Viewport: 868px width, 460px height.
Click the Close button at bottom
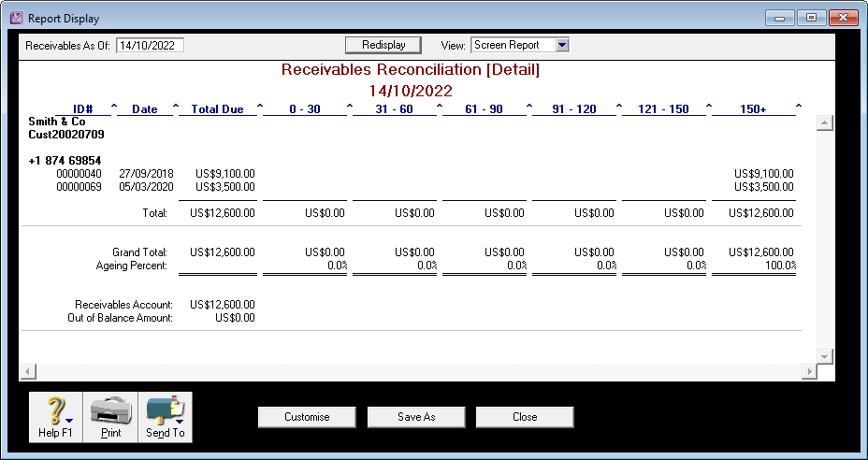525,417
